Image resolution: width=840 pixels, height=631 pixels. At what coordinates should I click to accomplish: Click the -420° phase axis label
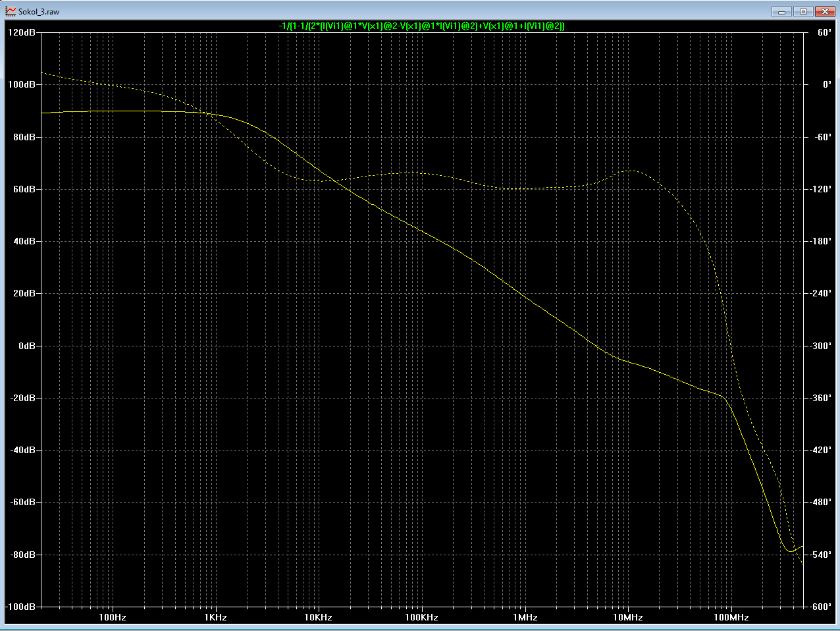(821, 450)
